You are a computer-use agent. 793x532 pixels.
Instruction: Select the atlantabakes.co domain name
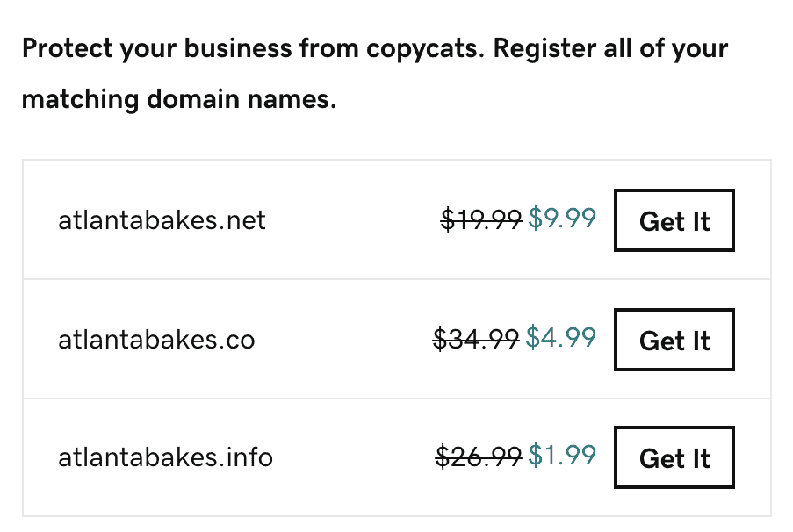coord(156,340)
